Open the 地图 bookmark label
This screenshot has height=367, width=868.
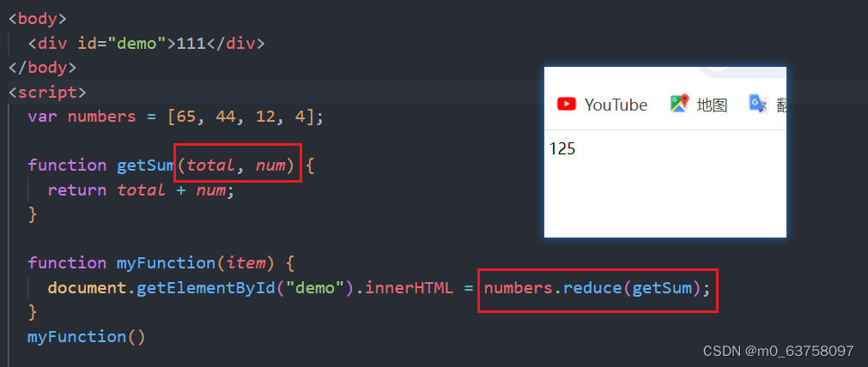[712, 105]
